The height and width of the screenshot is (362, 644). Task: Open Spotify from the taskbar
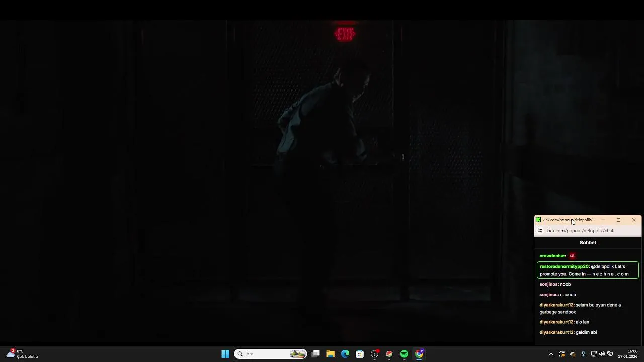404,354
